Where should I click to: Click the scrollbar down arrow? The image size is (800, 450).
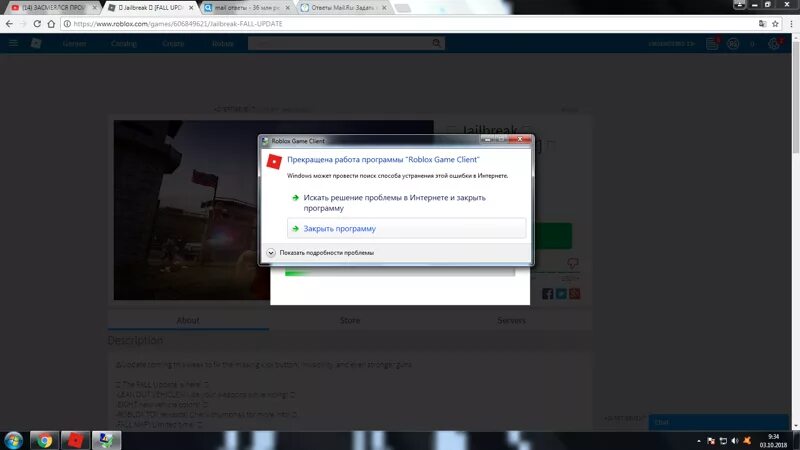pyautogui.click(x=796, y=427)
